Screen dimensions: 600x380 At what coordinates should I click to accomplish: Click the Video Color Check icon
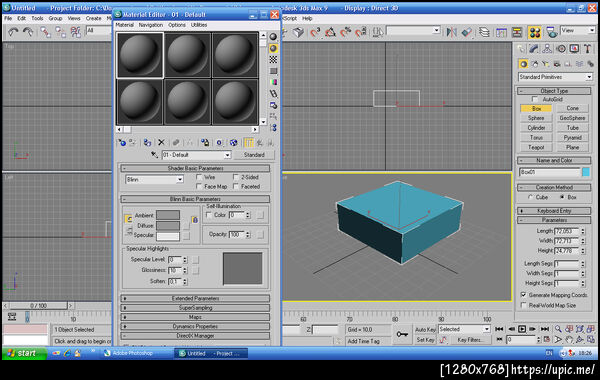pyautogui.click(x=273, y=82)
